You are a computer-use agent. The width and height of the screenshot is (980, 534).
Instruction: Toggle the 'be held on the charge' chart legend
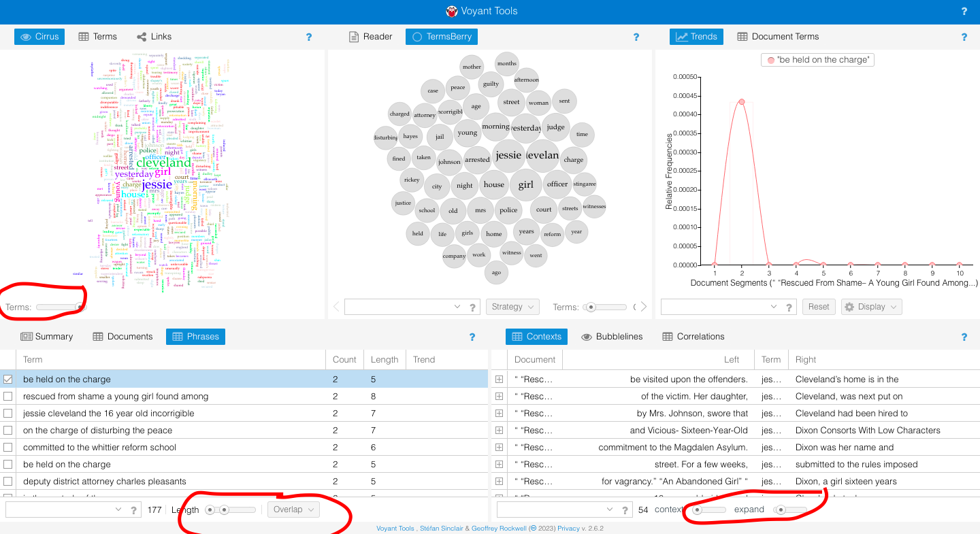point(817,60)
